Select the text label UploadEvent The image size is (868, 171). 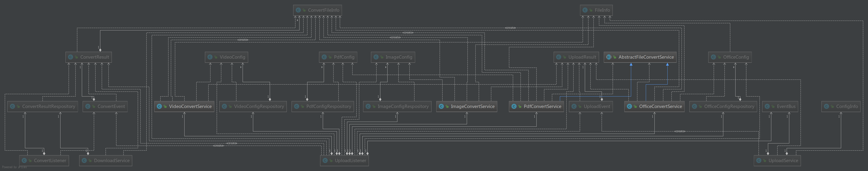pyautogui.click(x=597, y=107)
